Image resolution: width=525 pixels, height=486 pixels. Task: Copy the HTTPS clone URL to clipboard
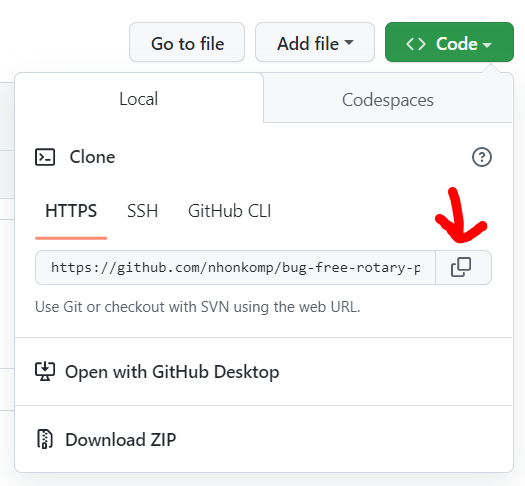point(463,267)
